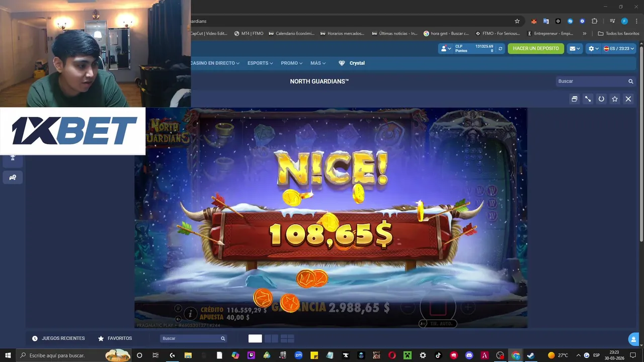Open the ES language and time dropdown

619,49
